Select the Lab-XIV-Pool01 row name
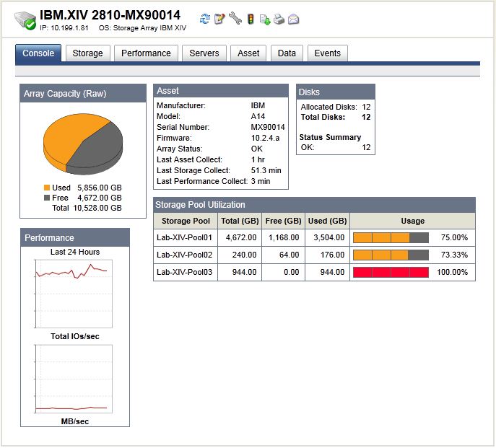496x448 pixels. coord(184,237)
